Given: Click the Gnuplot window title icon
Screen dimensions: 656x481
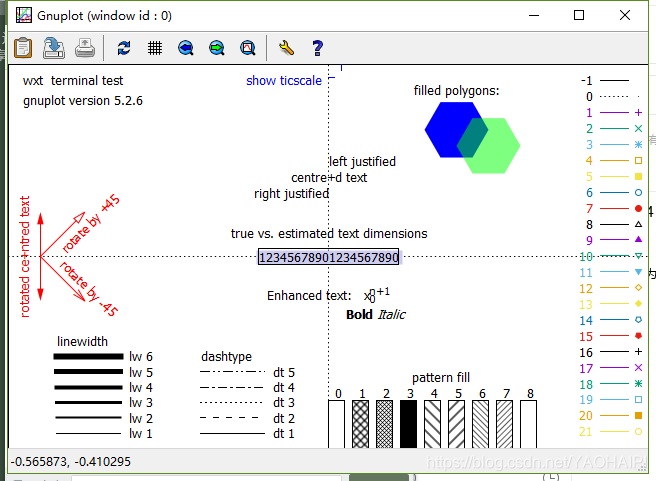Looking at the screenshot, I should [x=24, y=15].
